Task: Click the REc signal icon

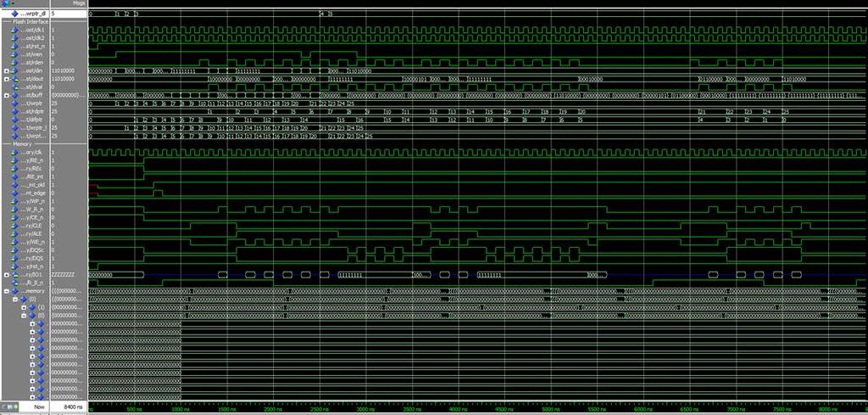Action: pos(15,168)
